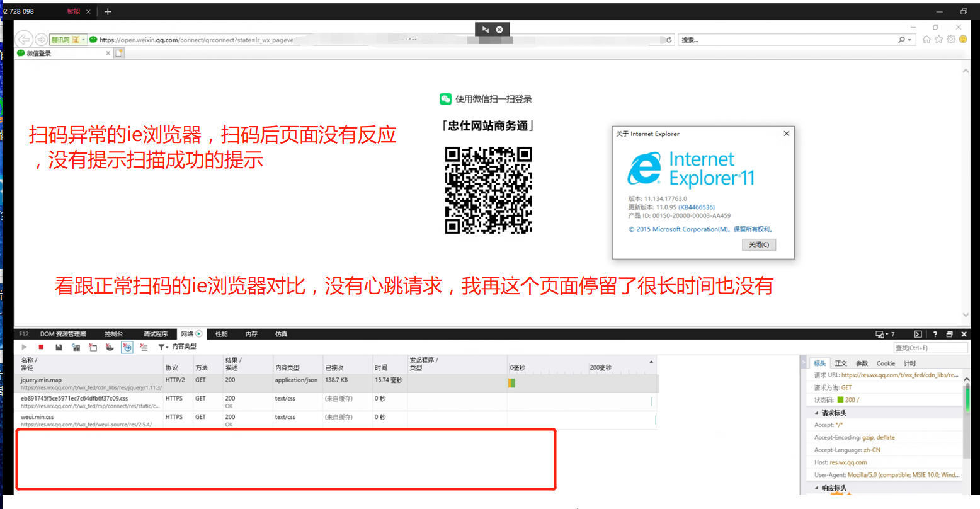This screenshot has height=509, width=980.
Task: Collapse the 请求标头 section
Action: pos(817,413)
